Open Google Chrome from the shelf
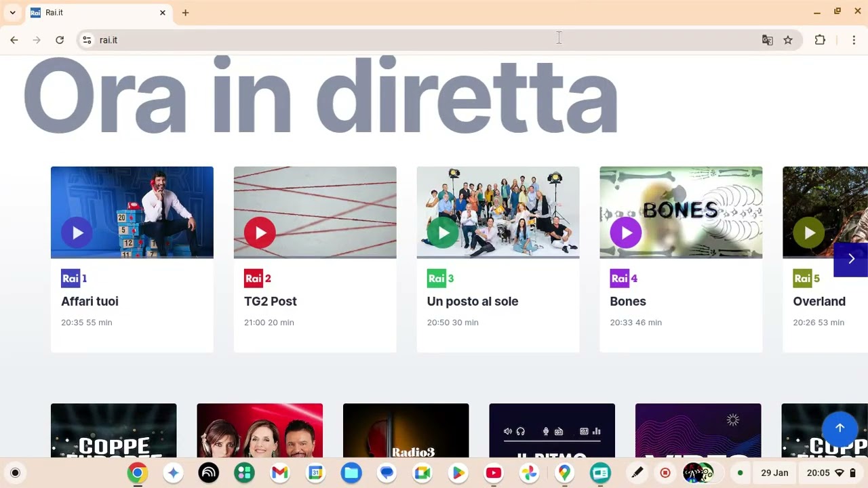 (138, 473)
